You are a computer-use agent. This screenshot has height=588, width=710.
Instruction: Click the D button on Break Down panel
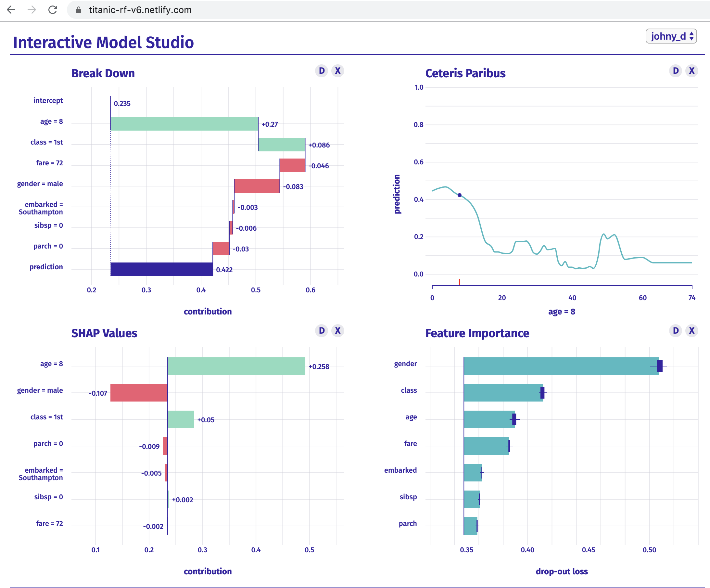coord(321,71)
